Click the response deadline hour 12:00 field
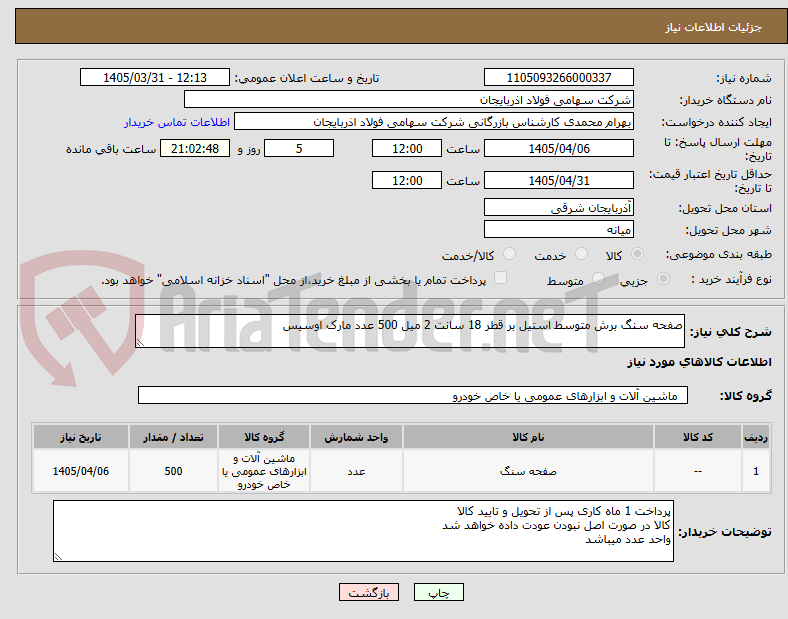The image size is (788, 619). (x=407, y=149)
